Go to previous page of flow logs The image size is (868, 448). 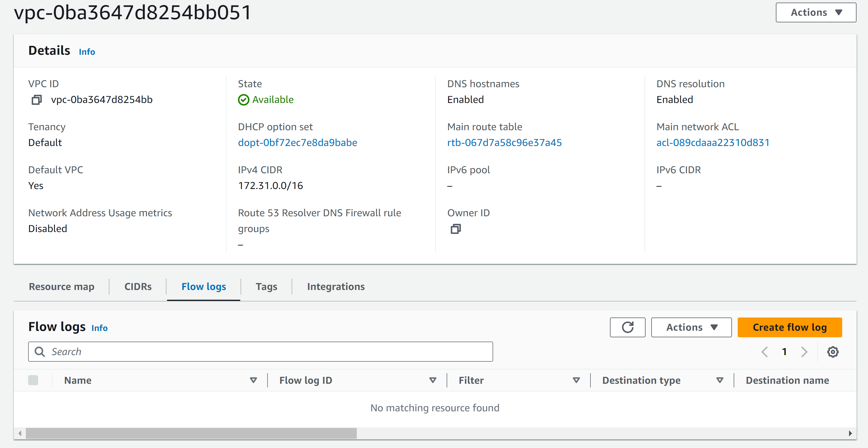tap(764, 352)
